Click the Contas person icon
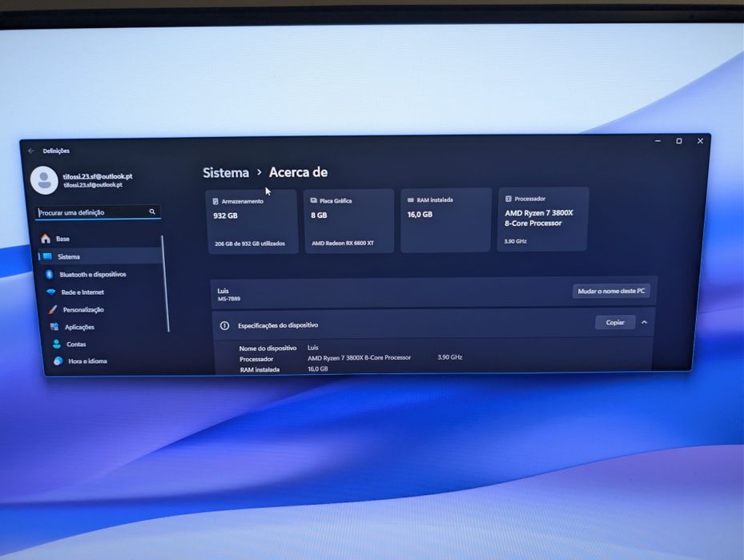The image size is (744, 560). [57, 344]
